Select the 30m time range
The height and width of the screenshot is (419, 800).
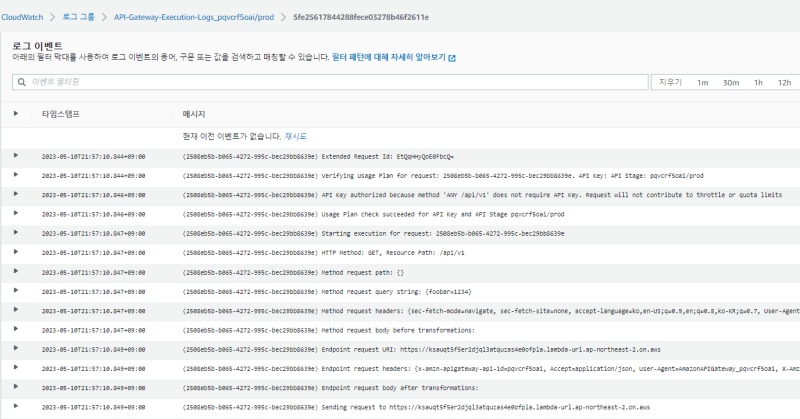click(730, 82)
